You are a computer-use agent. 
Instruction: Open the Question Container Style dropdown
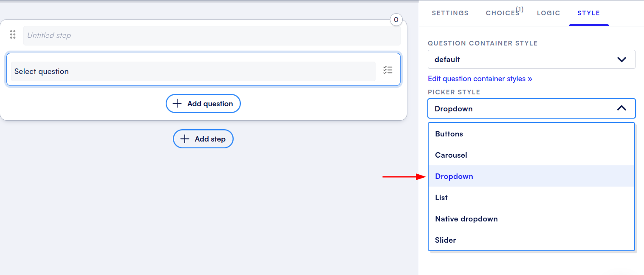point(531,60)
